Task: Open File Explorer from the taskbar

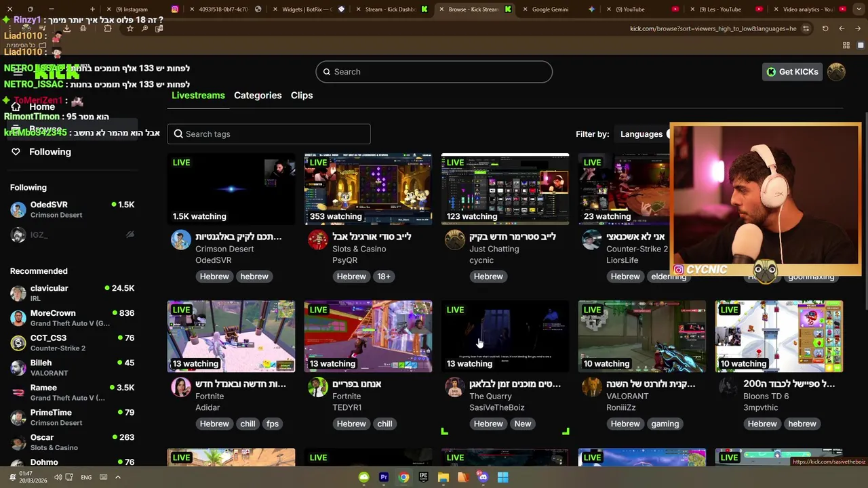Action: 443,477
